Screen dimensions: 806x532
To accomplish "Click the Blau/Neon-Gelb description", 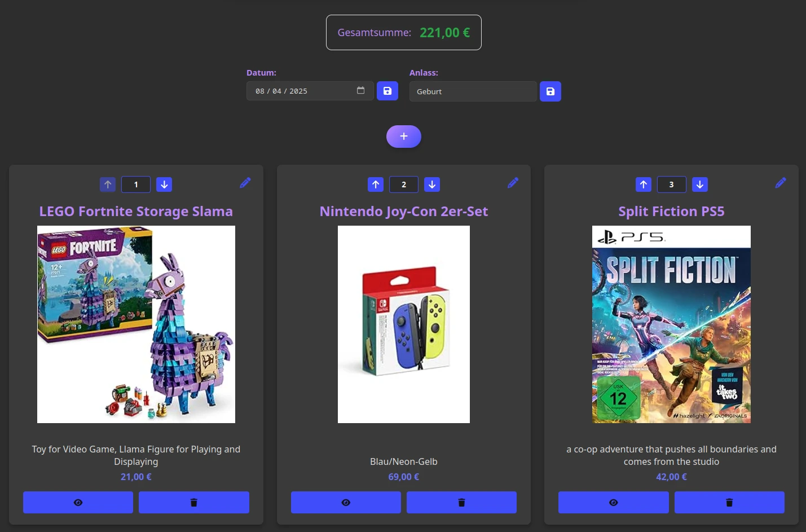I will pyautogui.click(x=404, y=461).
